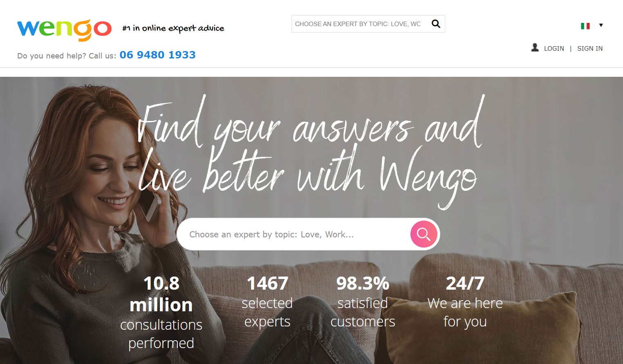Screen dimensions: 623x364
Task: Call the 06 9480 1933 phone number
Action: tap(158, 55)
